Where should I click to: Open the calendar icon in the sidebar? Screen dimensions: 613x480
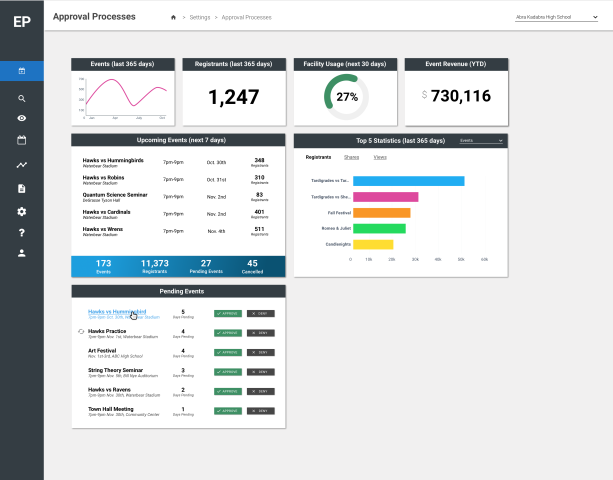pos(22,141)
